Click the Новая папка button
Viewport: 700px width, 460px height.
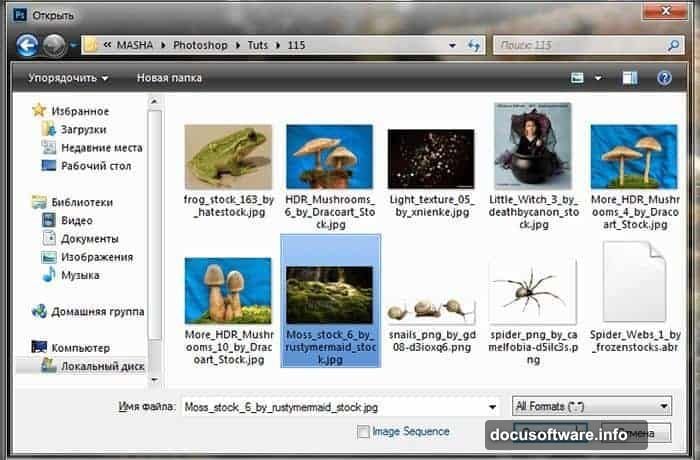pyautogui.click(x=169, y=77)
